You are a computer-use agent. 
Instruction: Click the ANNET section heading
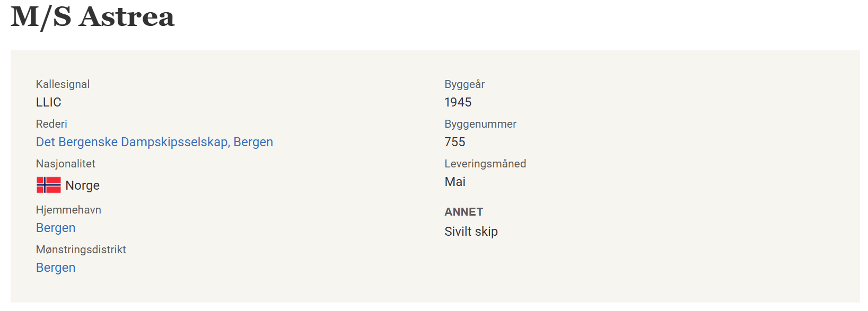pyautogui.click(x=464, y=212)
